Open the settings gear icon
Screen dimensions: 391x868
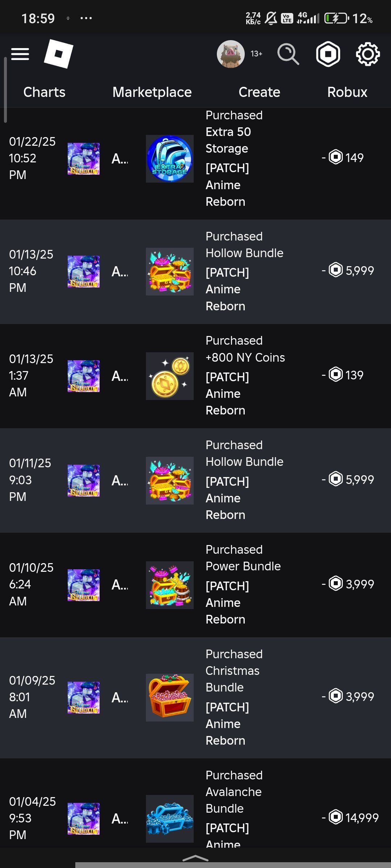[368, 54]
